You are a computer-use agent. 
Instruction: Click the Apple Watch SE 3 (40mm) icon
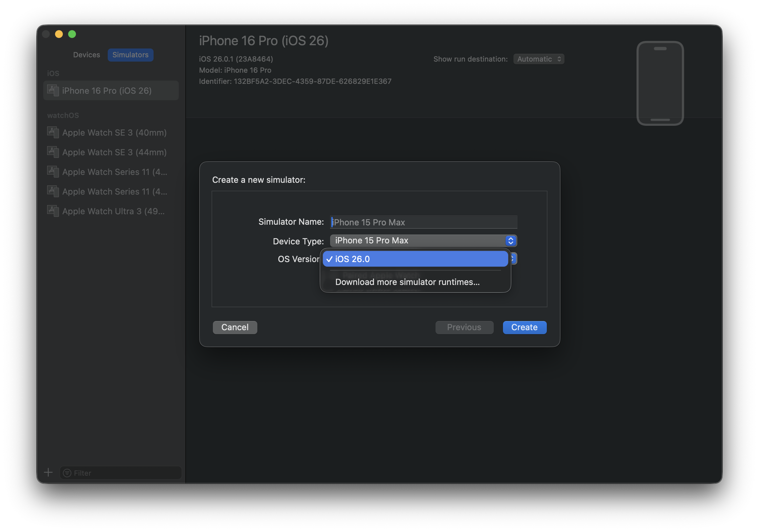53,132
